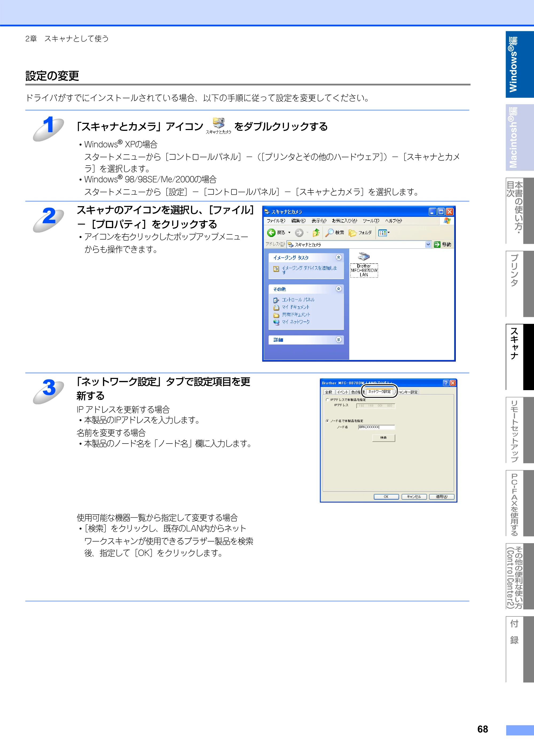Click the Add imaging device task icon
This screenshot has width=534, height=756.
pos(276,269)
